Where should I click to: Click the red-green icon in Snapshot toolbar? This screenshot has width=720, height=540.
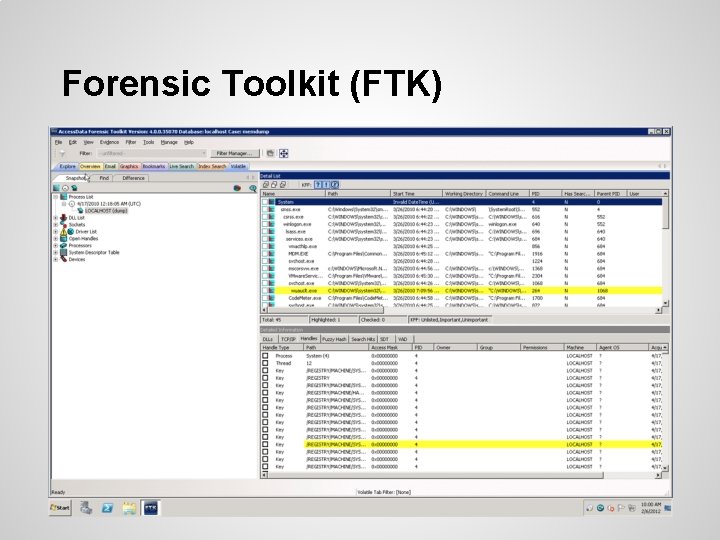(237, 188)
